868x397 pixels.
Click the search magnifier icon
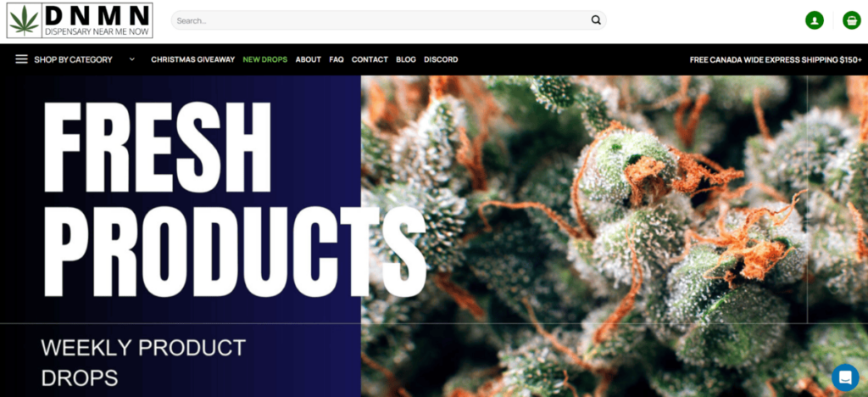596,20
